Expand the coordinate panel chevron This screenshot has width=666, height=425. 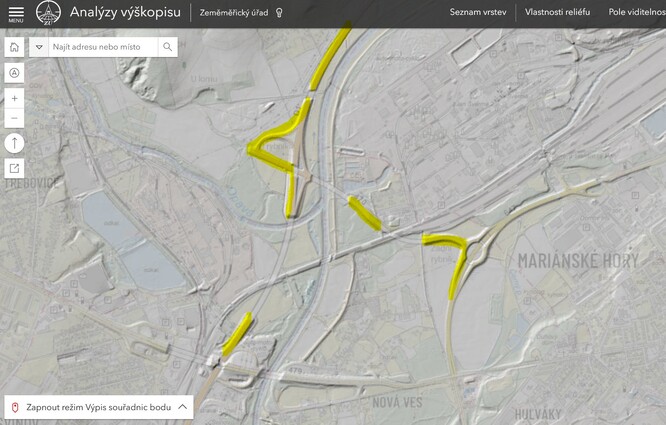182,407
